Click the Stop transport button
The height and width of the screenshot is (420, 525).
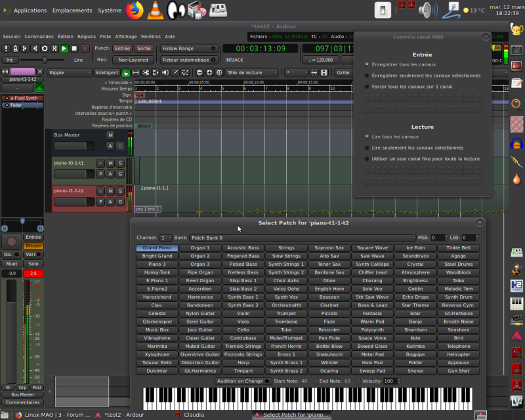74,49
